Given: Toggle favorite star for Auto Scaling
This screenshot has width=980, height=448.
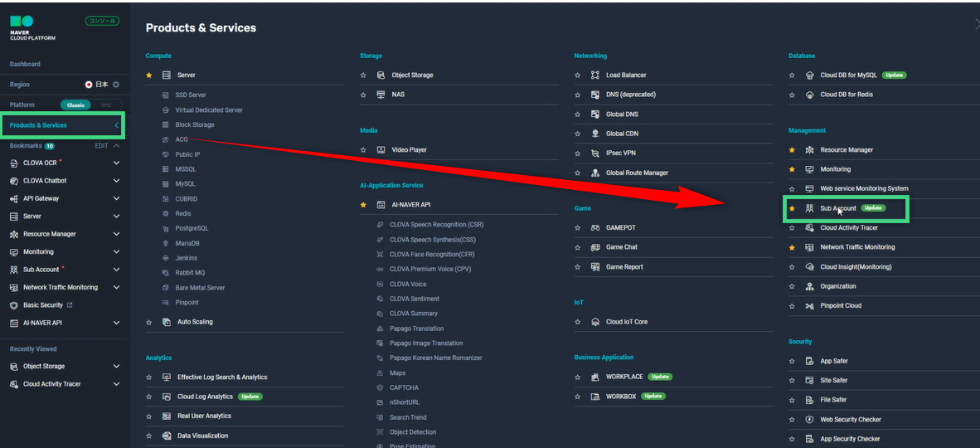Looking at the screenshot, I should pyautogui.click(x=149, y=322).
